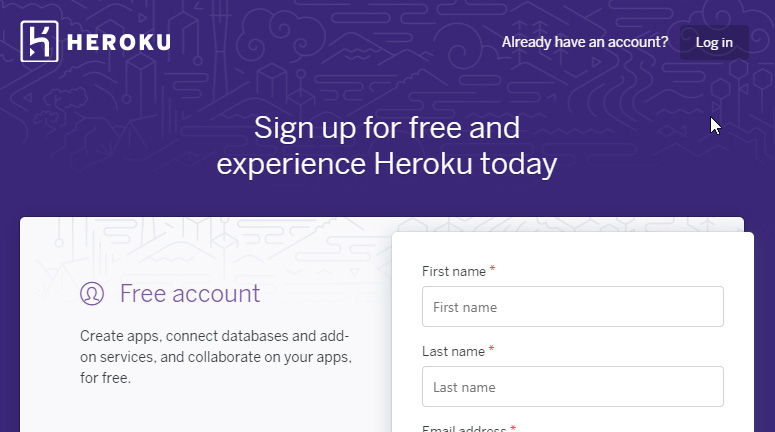775x432 pixels.
Task: Open the Log in button
Action: pyautogui.click(x=714, y=43)
